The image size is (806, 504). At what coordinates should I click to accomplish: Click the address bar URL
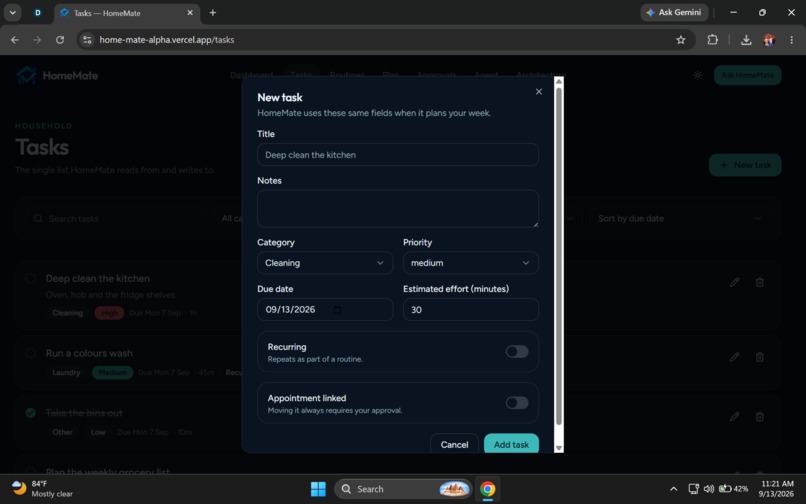(167, 40)
